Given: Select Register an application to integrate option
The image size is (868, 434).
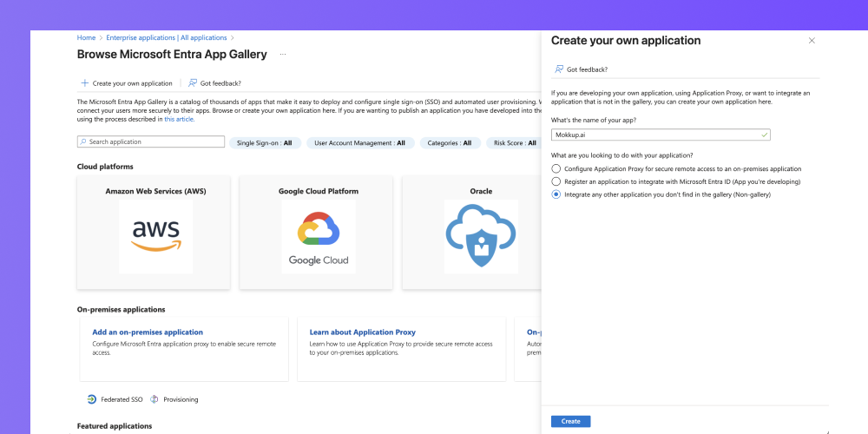Looking at the screenshot, I should 556,181.
